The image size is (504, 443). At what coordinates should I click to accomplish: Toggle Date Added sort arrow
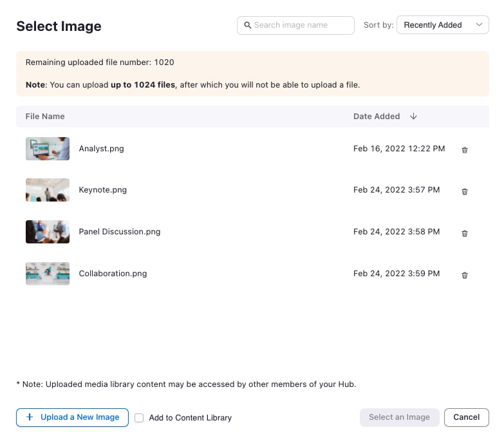(x=413, y=117)
